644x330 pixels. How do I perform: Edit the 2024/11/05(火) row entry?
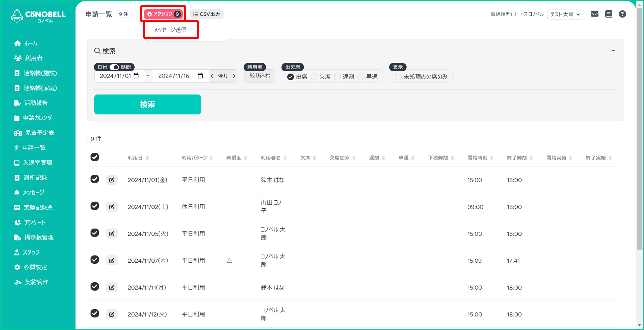pyautogui.click(x=111, y=234)
